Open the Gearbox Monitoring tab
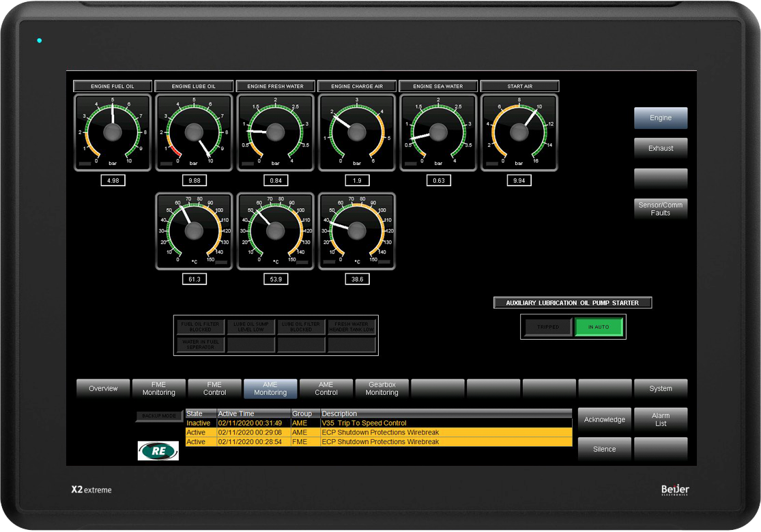Image resolution: width=761 pixels, height=532 pixels. point(382,389)
